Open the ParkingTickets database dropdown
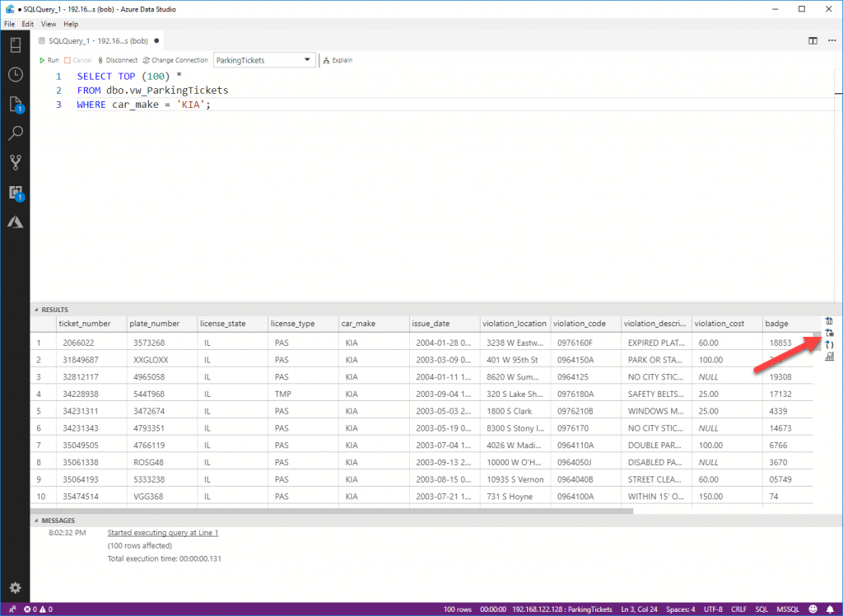This screenshot has height=616, width=843. tap(264, 60)
